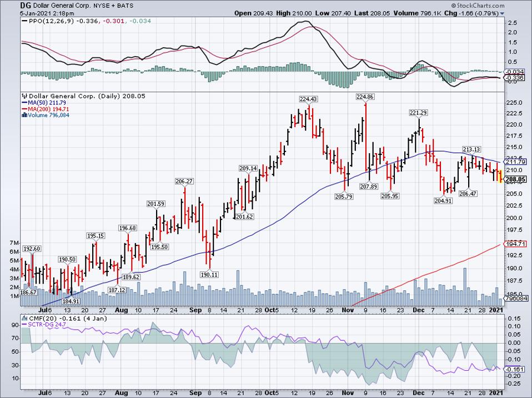Viewport: 532px width, 398px height.
Task: Click the bar-chart icon beside Dollar General Corp. (Daily)
Action: click(25, 96)
